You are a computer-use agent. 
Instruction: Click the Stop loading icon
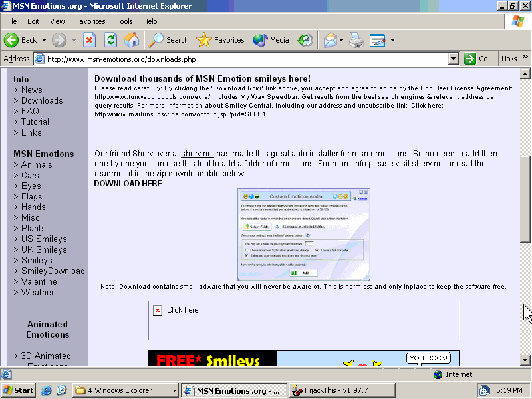pyautogui.click(x=89, y=40)
